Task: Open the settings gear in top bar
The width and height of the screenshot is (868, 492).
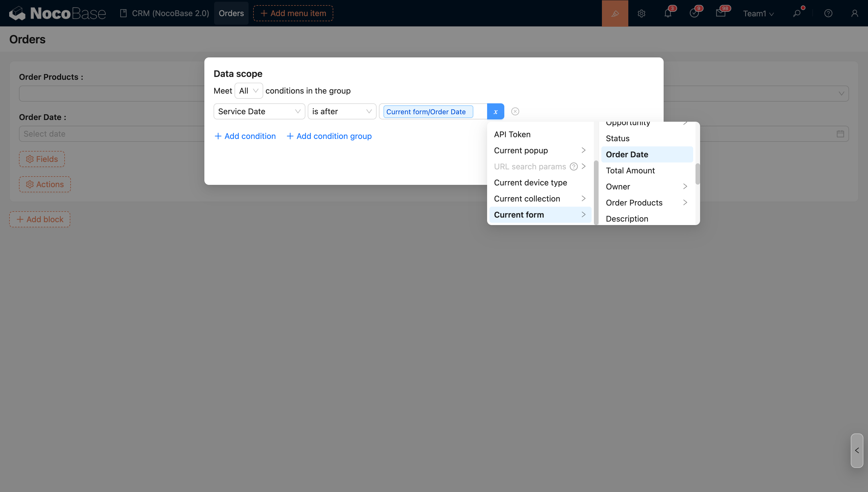Action: pyautogui.click(x=641, y=13)
